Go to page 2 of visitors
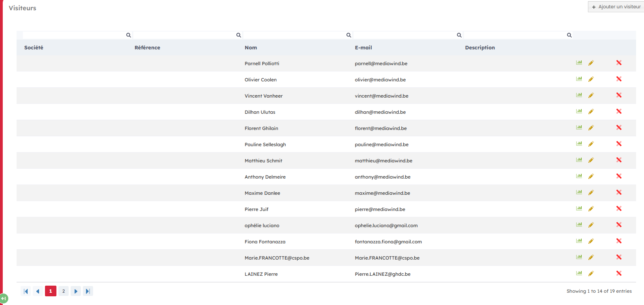 coord(64,291)
